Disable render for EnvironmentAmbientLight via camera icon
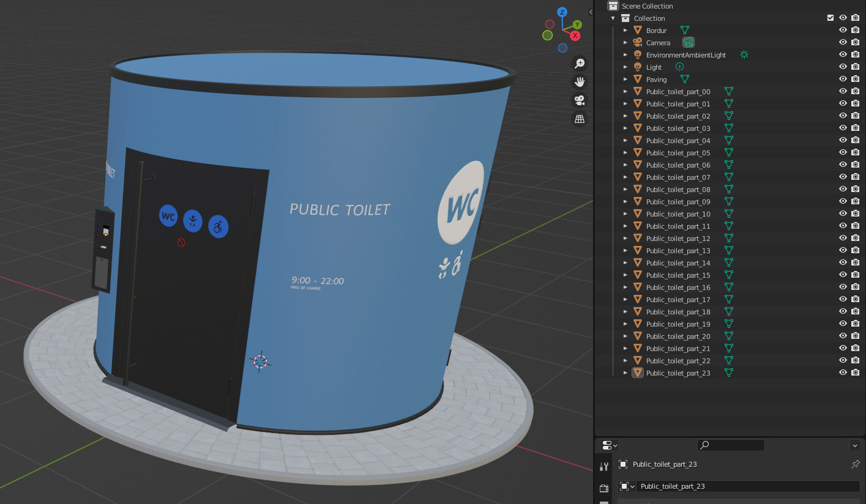Viewport: 866px width, 504px height. point(856,55)
